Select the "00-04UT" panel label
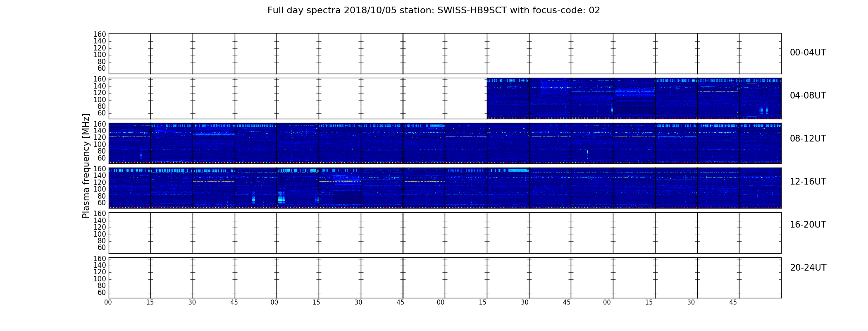The width and height of the screenshot is (868, 331). coord(808,53)
